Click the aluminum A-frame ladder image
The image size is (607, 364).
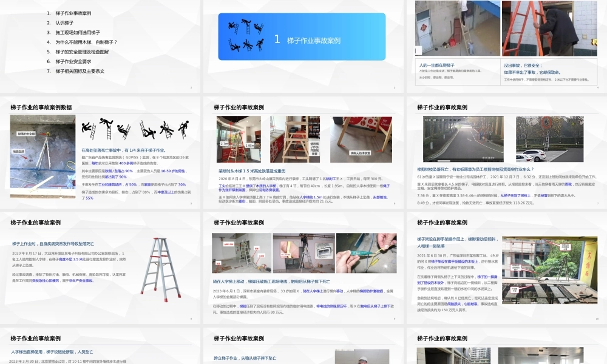pos(160,269)
